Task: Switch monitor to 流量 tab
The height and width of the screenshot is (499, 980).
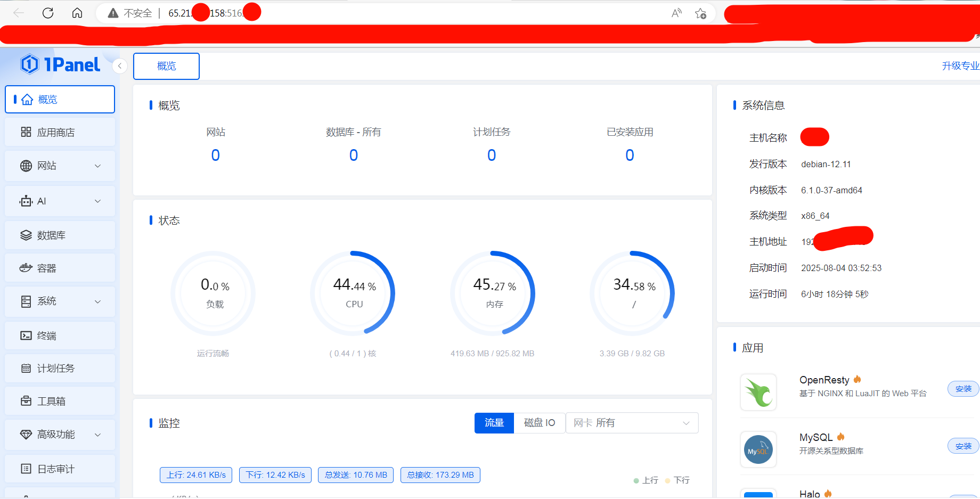Action: (494, 423)
